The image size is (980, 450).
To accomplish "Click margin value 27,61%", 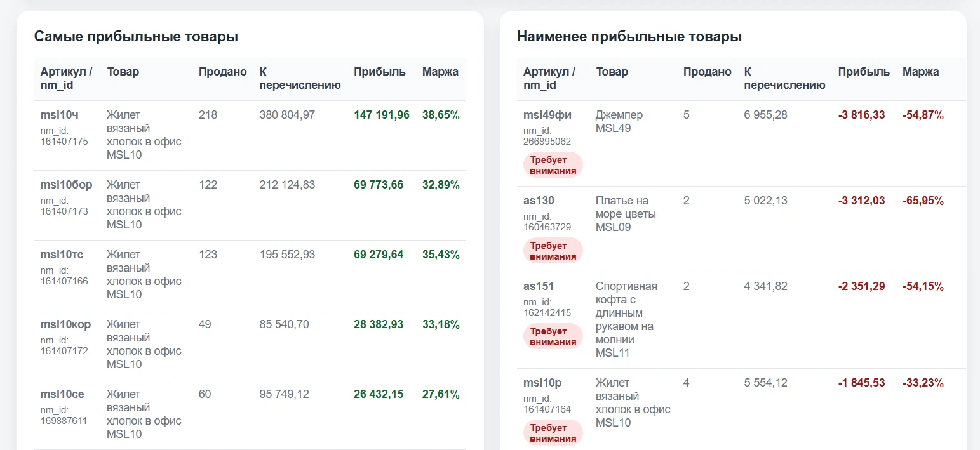I will tap(441, 394).
